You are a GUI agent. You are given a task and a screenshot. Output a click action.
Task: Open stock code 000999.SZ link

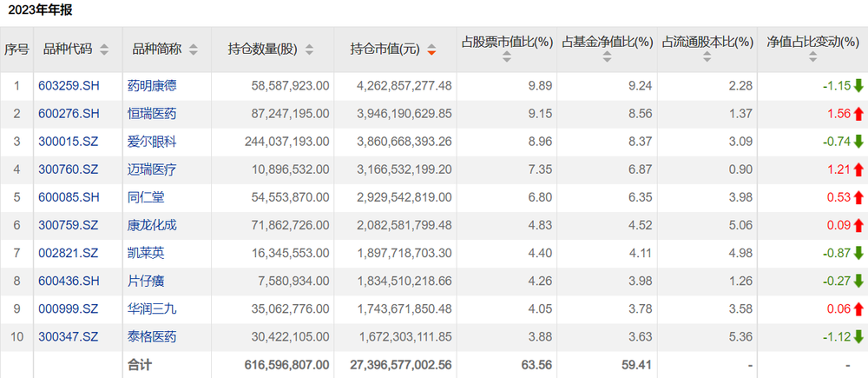(x=68, y=309)
